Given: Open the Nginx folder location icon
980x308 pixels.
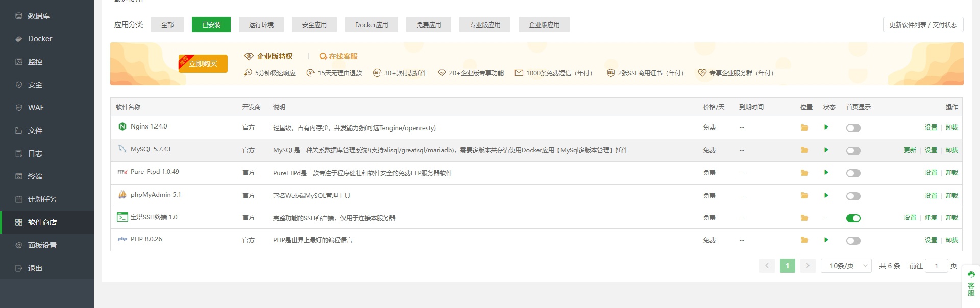Looking at the screenshot, I should pyautogui.click(x=804, y=127).
